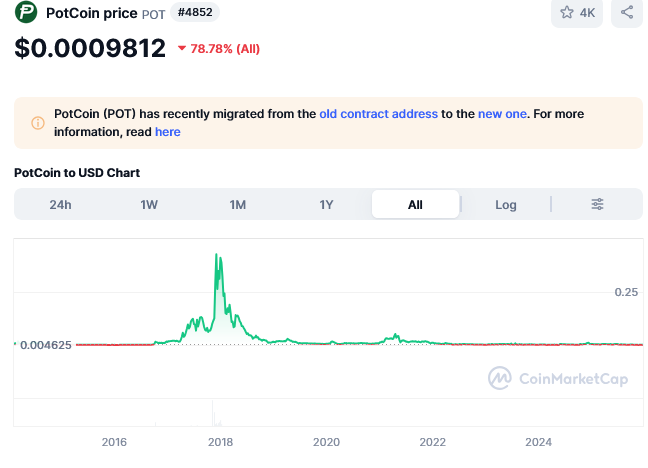Click the 2016 year axis label
648x468 pixels.
click(x=114, y=442)
